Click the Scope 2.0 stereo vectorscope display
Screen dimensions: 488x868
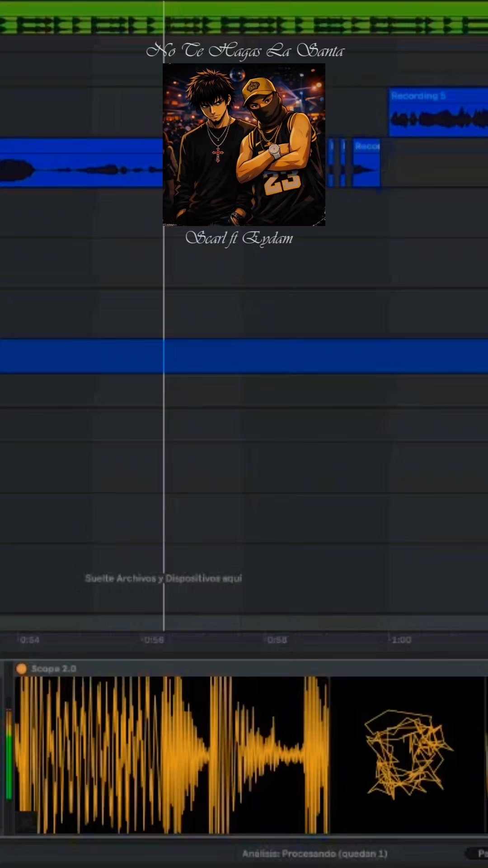coord(408,755)
